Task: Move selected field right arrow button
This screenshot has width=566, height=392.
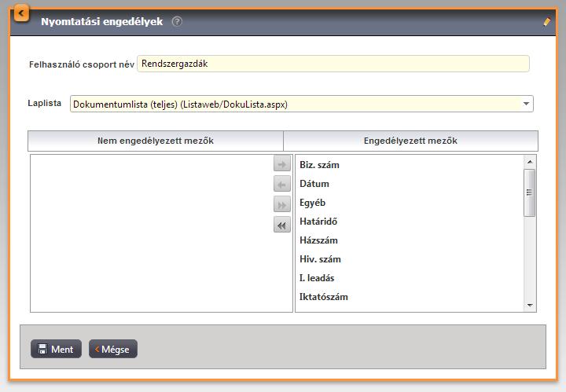Action: (x=282, y=164)
